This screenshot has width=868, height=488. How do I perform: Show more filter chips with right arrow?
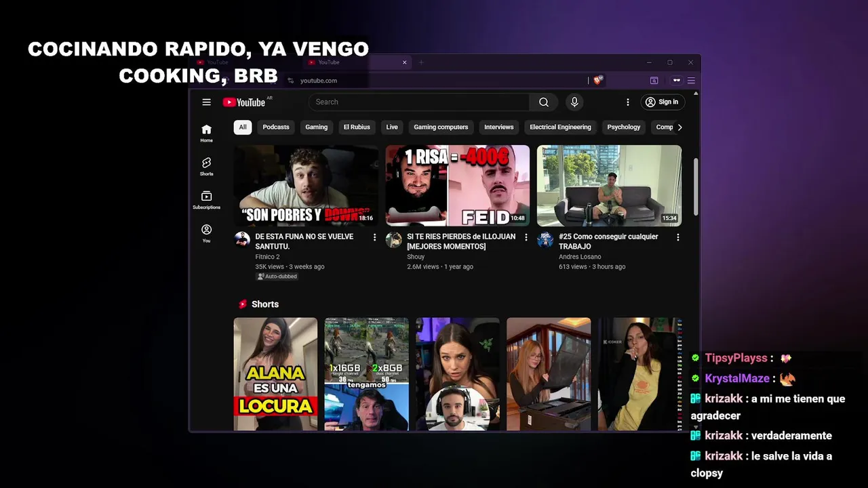pos(679,127)
